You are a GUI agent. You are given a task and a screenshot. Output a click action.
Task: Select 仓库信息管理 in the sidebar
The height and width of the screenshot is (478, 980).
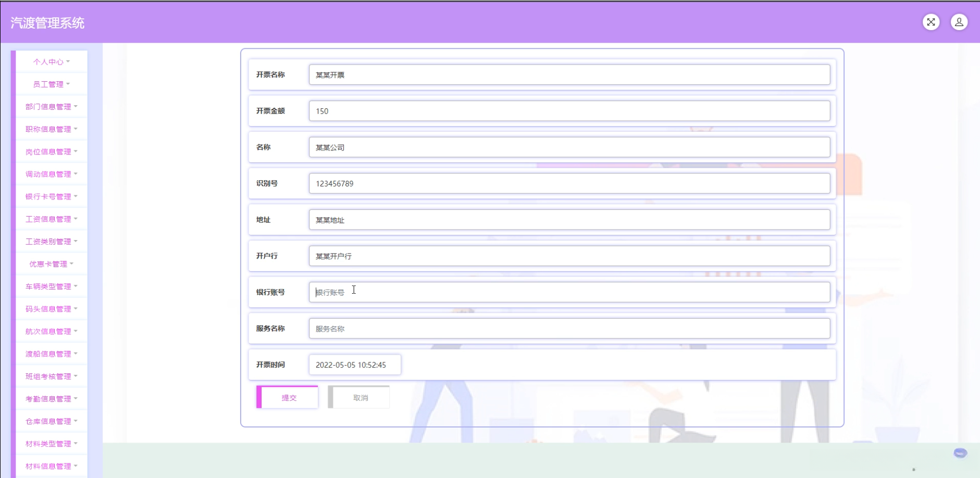tap(52, 421)
